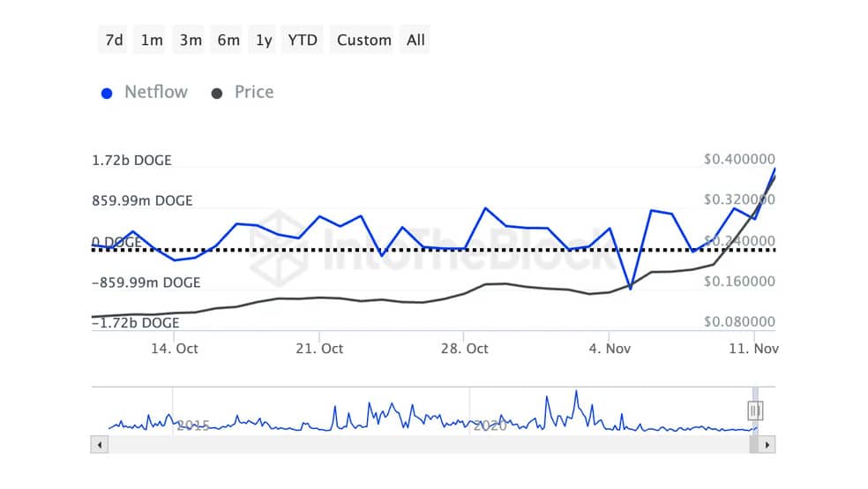
Task: Choose the YTD range option
Action: click(x=303, y=40)
